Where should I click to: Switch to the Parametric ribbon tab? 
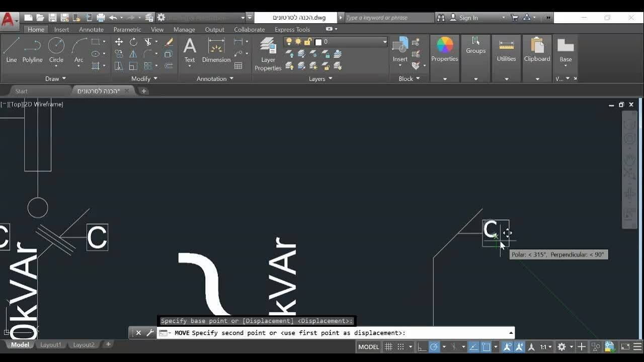point(127,30)
